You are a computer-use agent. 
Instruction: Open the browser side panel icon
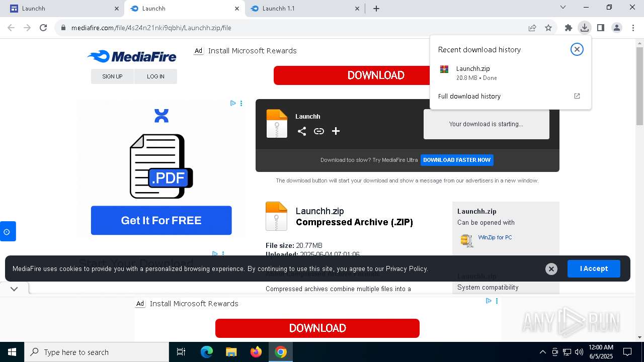(600, 28)
